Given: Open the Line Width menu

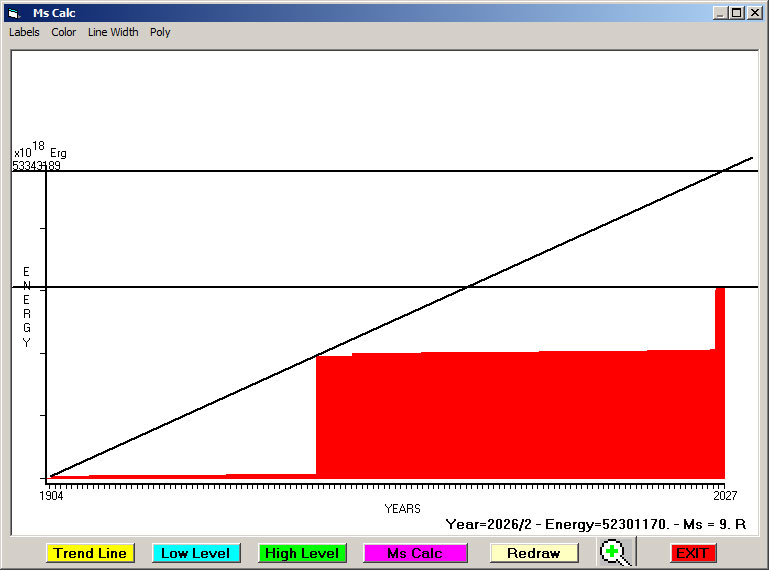Looking at the screenshot, I should 113,32.
